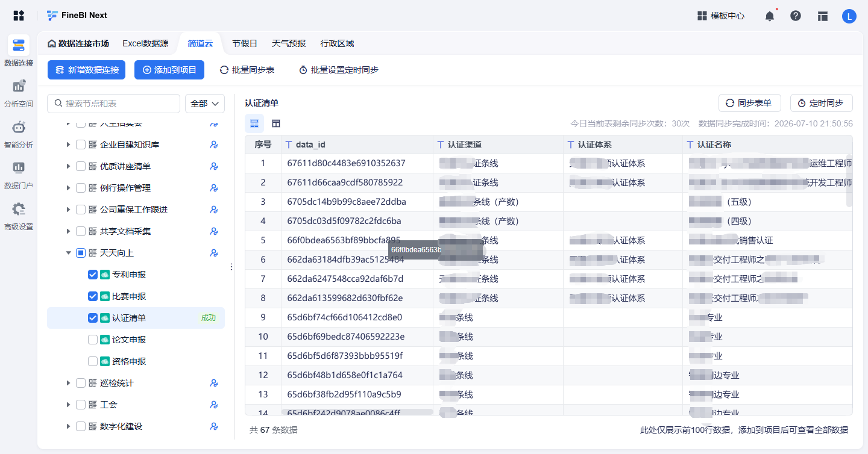Screen dimensions: 868x454
Task: Switch to data preview view icon
Action: [254, 123]
